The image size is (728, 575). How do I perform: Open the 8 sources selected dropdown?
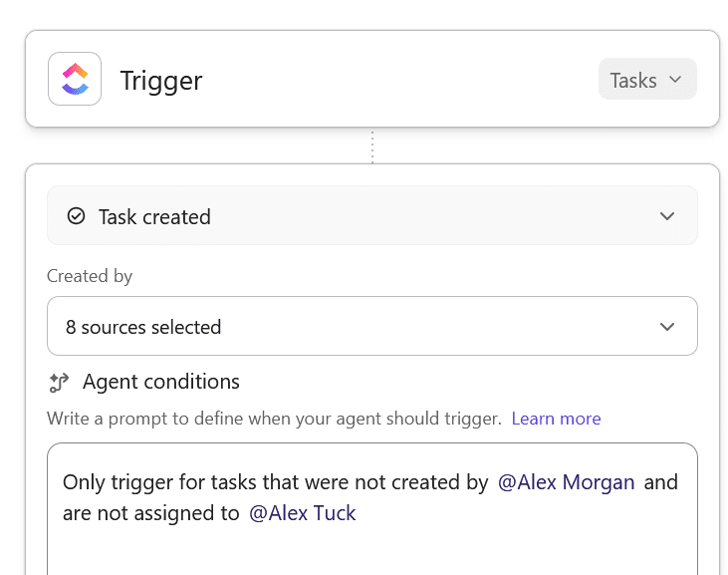tap(371, 326)
